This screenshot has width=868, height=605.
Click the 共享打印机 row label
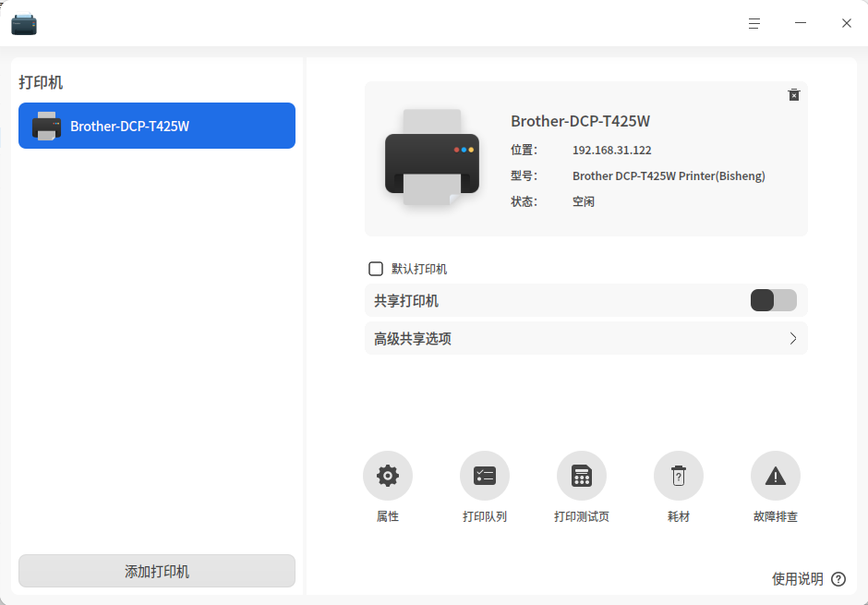point(405,301)
